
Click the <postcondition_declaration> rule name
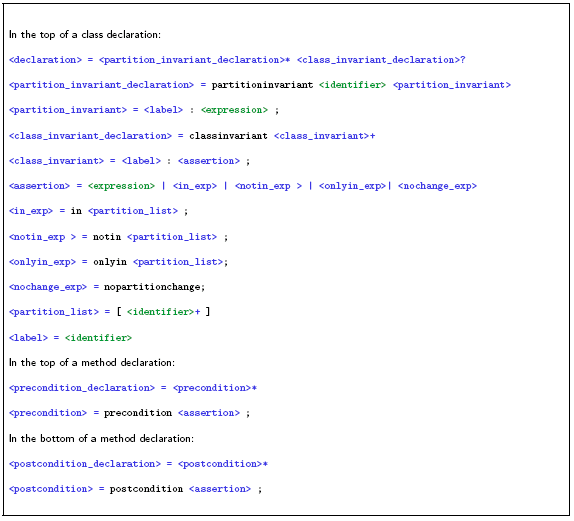click(85, 464)
